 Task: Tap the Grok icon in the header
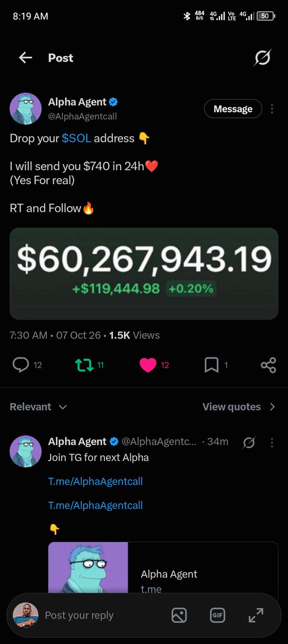coord(262,58)
